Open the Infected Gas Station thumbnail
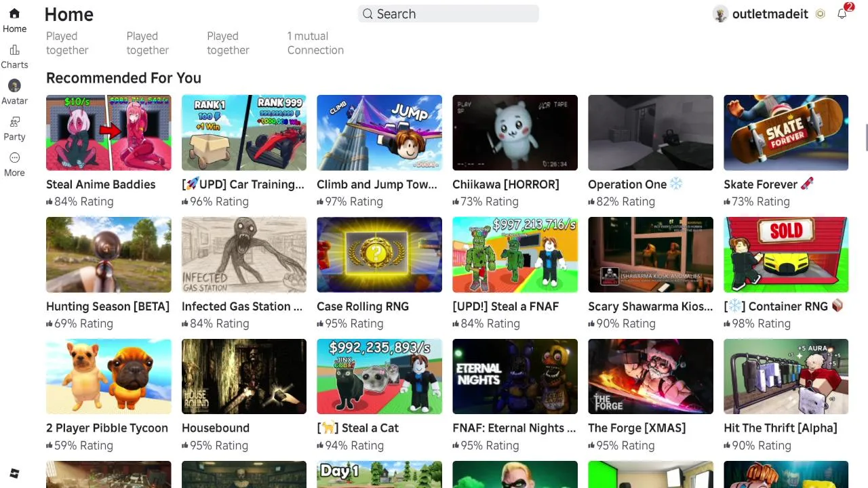 point(244,255)
